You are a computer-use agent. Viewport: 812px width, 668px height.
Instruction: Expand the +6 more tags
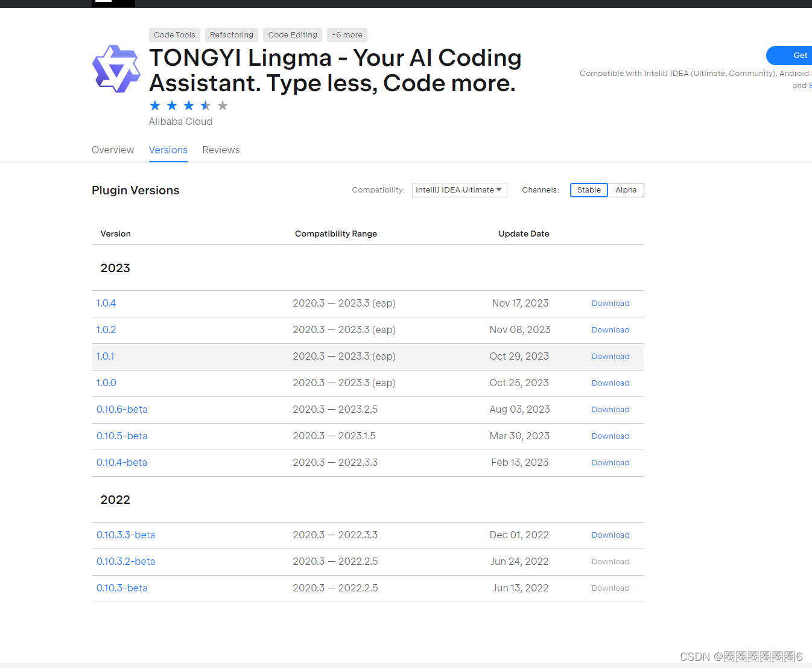(347, 35)
